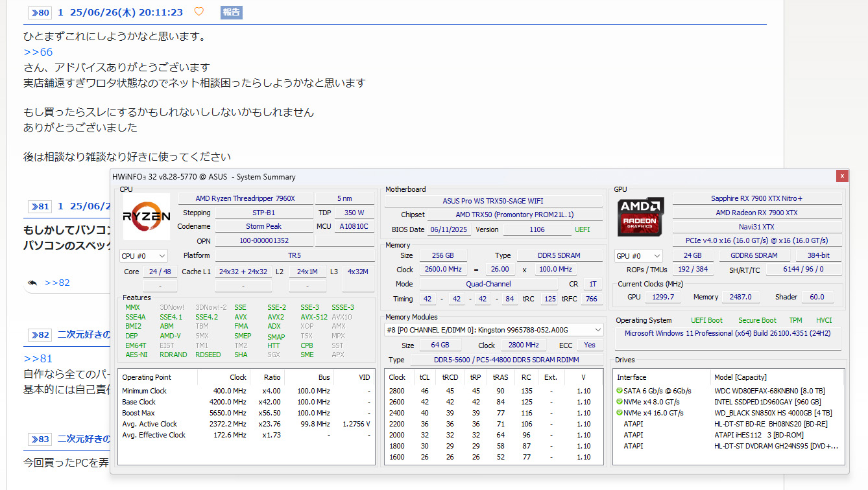Select the WD_BLACK SN850X drive row
The image size is (868, 490).
773,413
